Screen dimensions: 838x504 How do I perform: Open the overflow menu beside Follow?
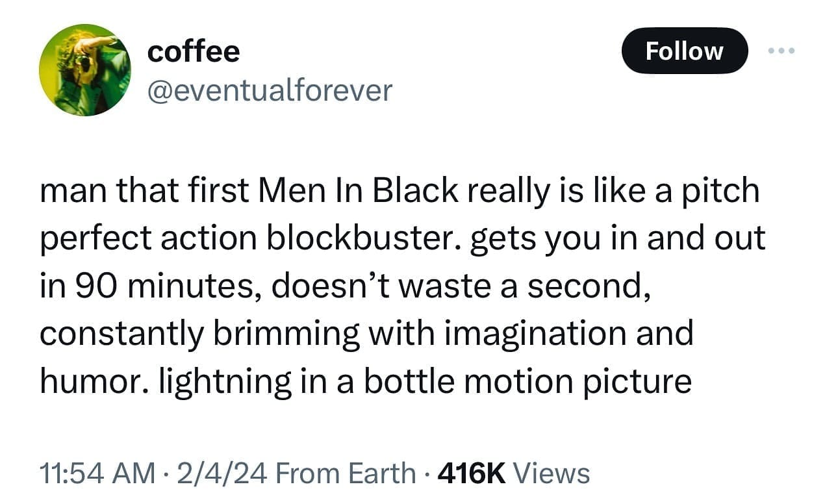(x=781, y=51)
